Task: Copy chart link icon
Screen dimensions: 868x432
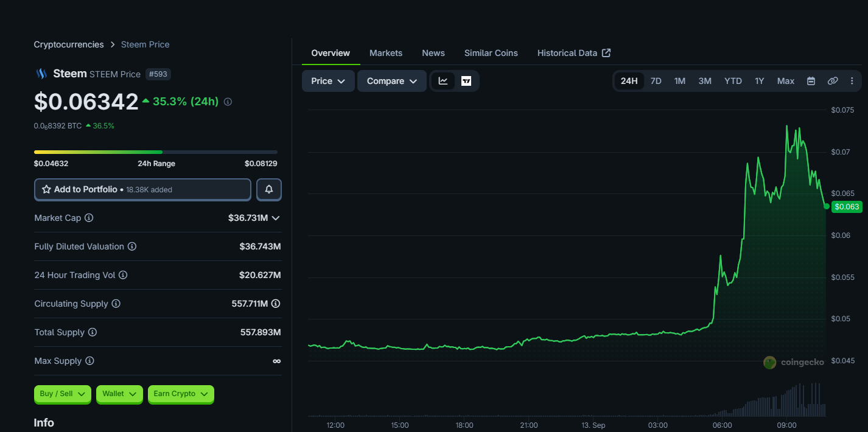Action: click(x=833, y=81)
